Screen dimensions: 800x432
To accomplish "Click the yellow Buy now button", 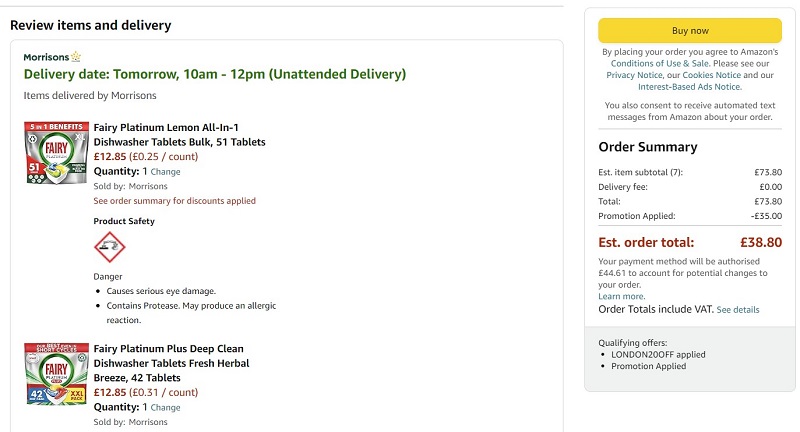I will [690, 31].
